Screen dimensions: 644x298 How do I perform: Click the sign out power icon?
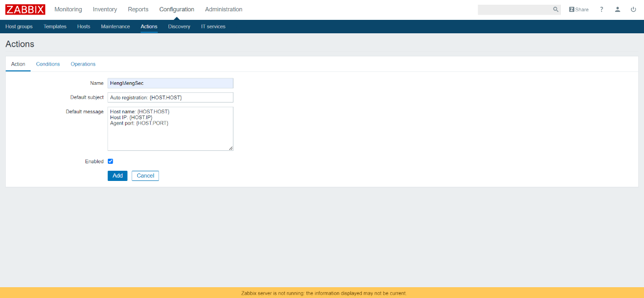pos(633,10)
